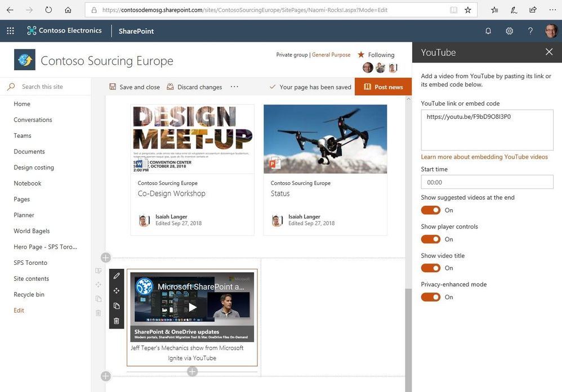Open the app launcher waffle
The height and width of the screenshot is (392, 562).
10,31
